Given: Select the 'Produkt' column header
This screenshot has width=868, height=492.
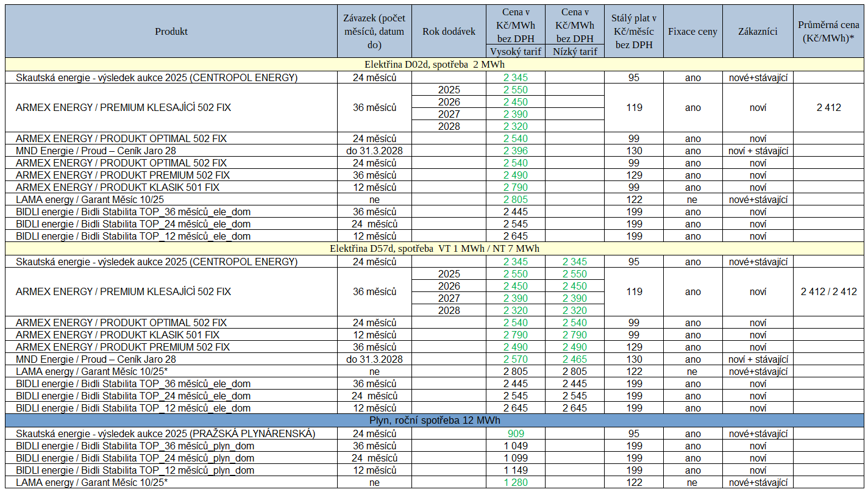Looking at the screenshot, I should (x=171, y=32).
